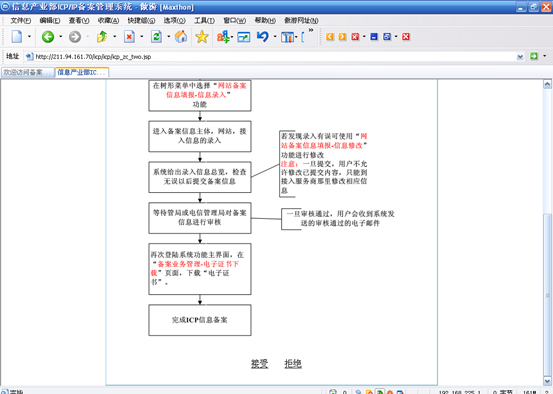Click the 拒绝 link

(x=293, y=364)
